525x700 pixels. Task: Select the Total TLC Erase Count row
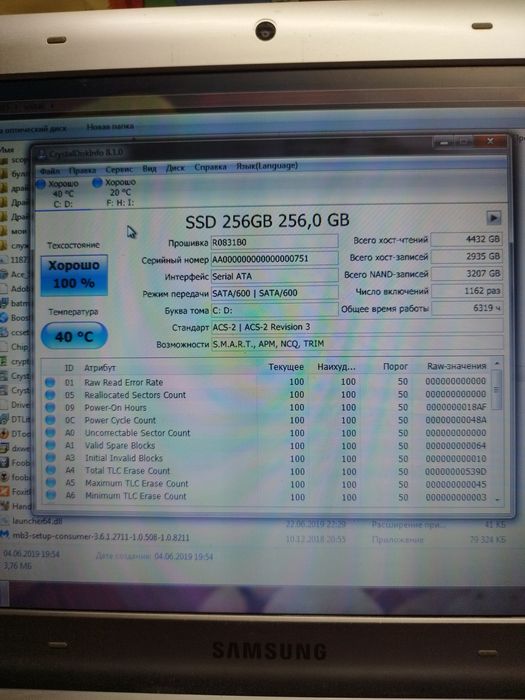[x=267, y=471]
